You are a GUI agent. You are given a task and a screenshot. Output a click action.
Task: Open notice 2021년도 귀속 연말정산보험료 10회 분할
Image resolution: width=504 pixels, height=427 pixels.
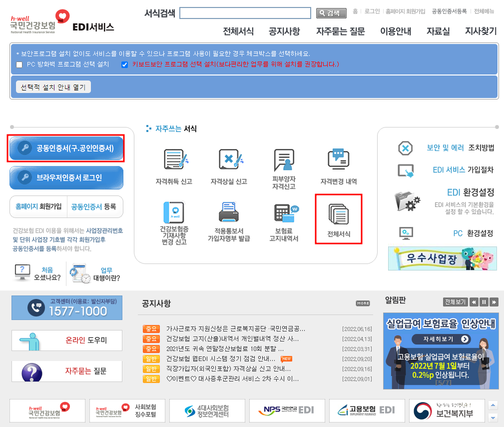point(225,348)
